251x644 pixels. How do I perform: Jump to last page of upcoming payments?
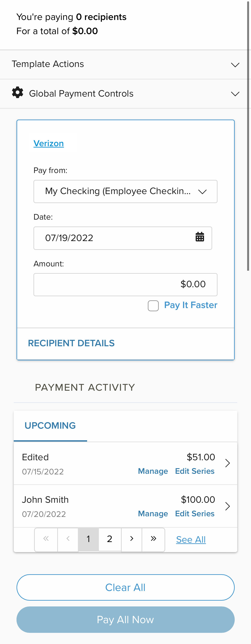pyautogui.click(x=153, y=539)
